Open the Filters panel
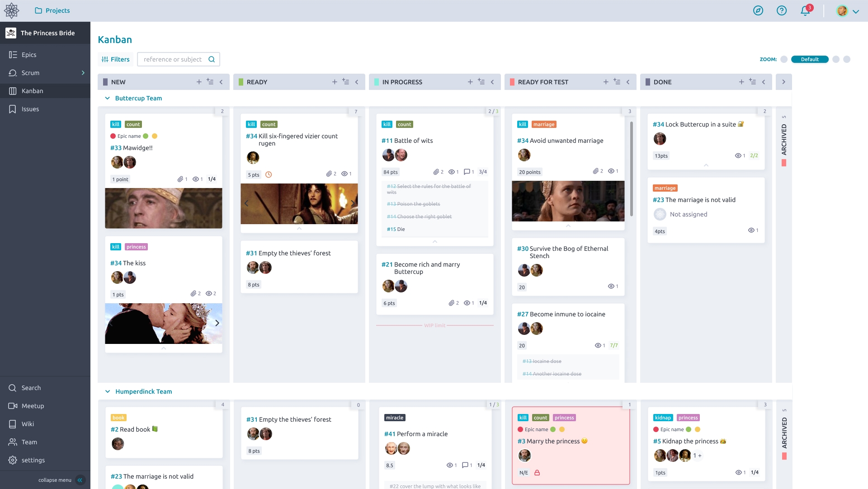The height and width of the screenshot is (489, 868). click(115, 59)
